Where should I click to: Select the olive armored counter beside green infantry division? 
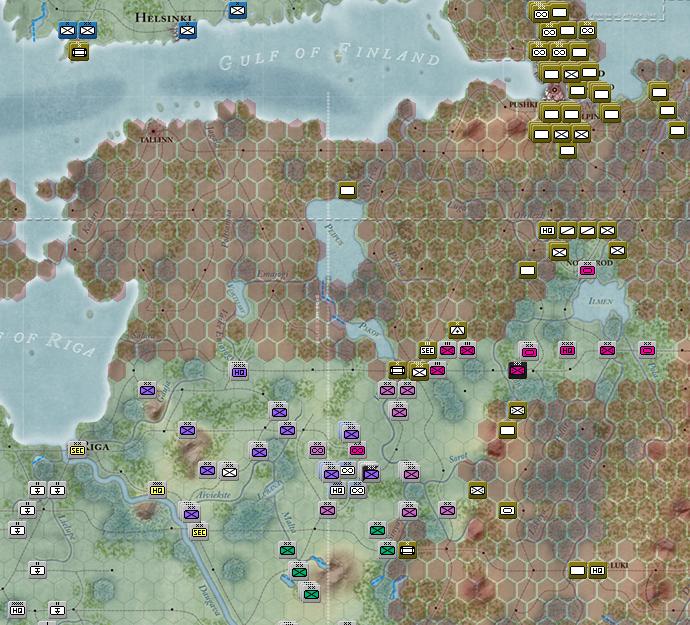pyautogui.click(x=407, y=550)
